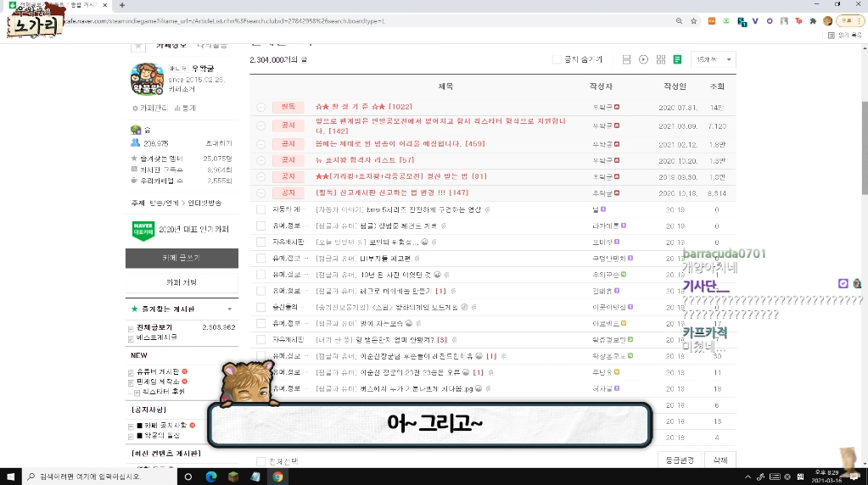Image resolution: width=868 pixels, height=485 pixels.
Task: Open the 15개씩 posts-per-page dropdown
Action: pos(713,59)
